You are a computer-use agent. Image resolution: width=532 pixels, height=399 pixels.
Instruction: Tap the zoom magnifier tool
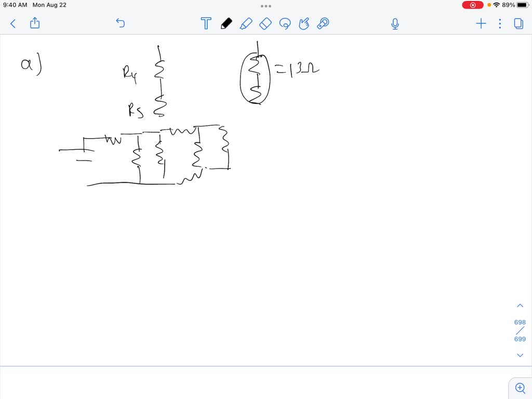(520, 388)
